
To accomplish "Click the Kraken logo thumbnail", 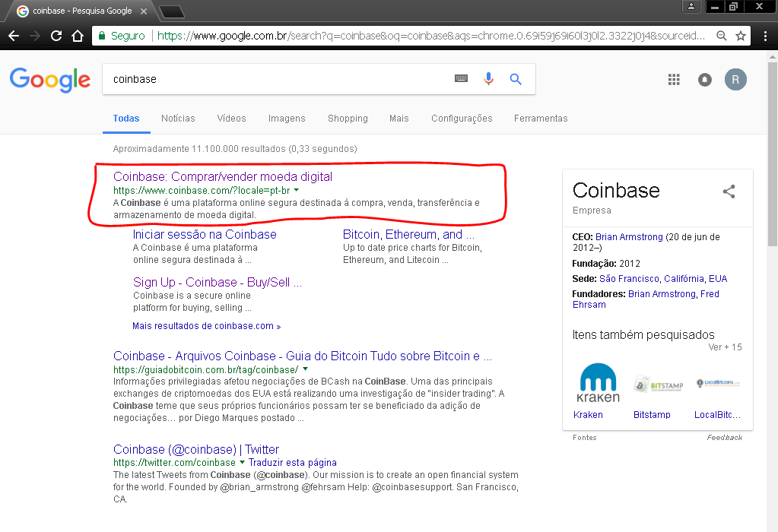I will click(x=598, y=382).
